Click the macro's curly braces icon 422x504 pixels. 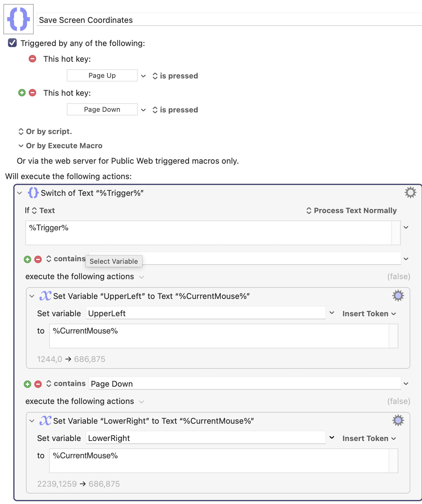[19, 19]
